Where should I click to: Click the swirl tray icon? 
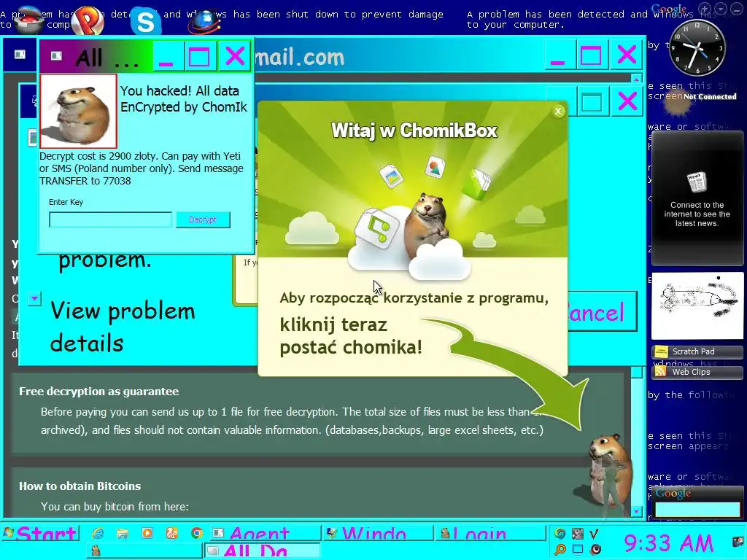click(560, 534)
